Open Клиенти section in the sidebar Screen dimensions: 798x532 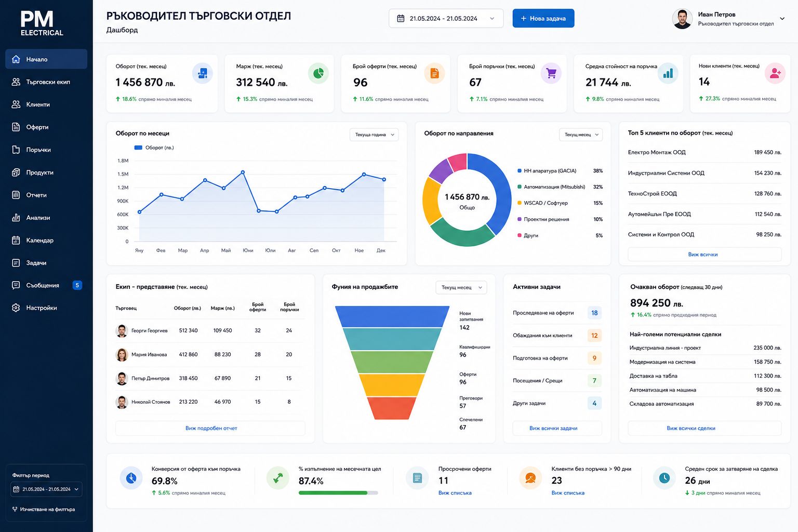coord(46,104)
